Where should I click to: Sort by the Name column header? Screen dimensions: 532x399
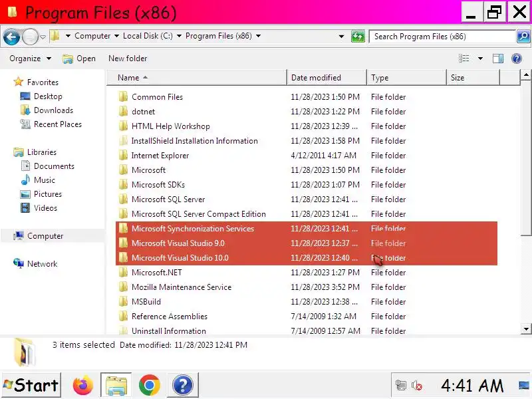[197, 78]
